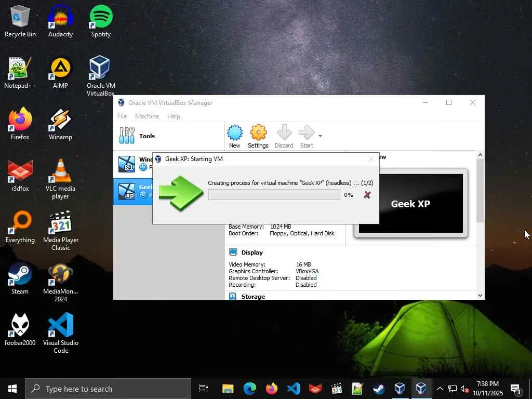Open Firefox from the desktop
532x399 pixels.
tap(20, 124)
